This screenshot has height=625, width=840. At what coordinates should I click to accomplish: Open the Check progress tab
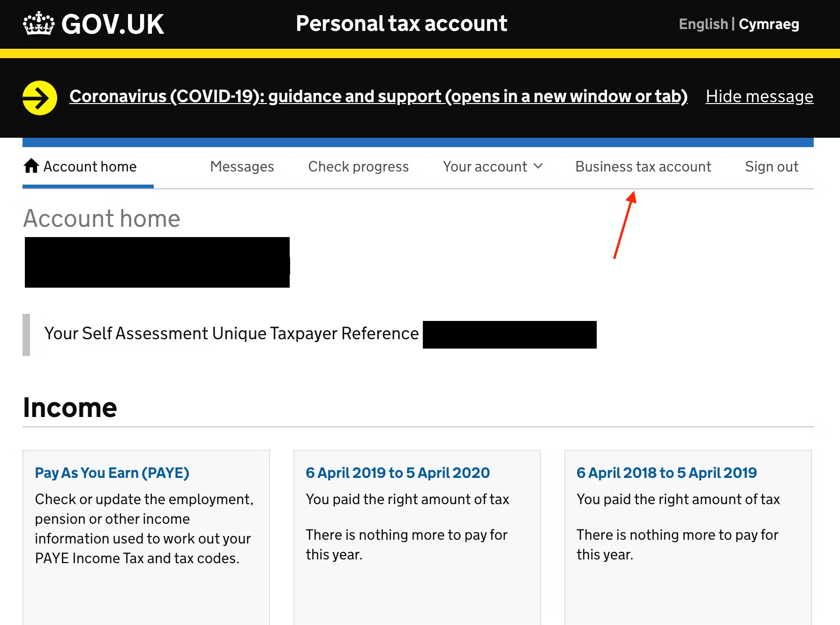coord(358,166)
